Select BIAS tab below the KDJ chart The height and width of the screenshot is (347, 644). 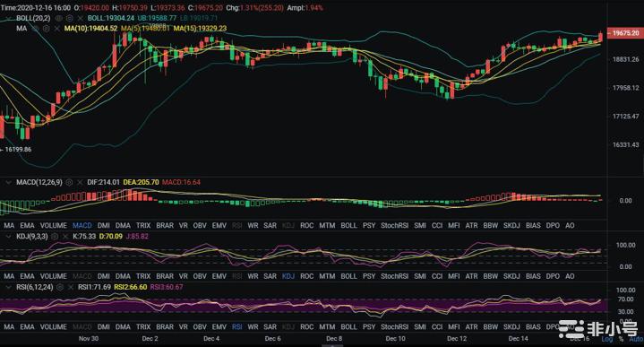tap(533, 276)
